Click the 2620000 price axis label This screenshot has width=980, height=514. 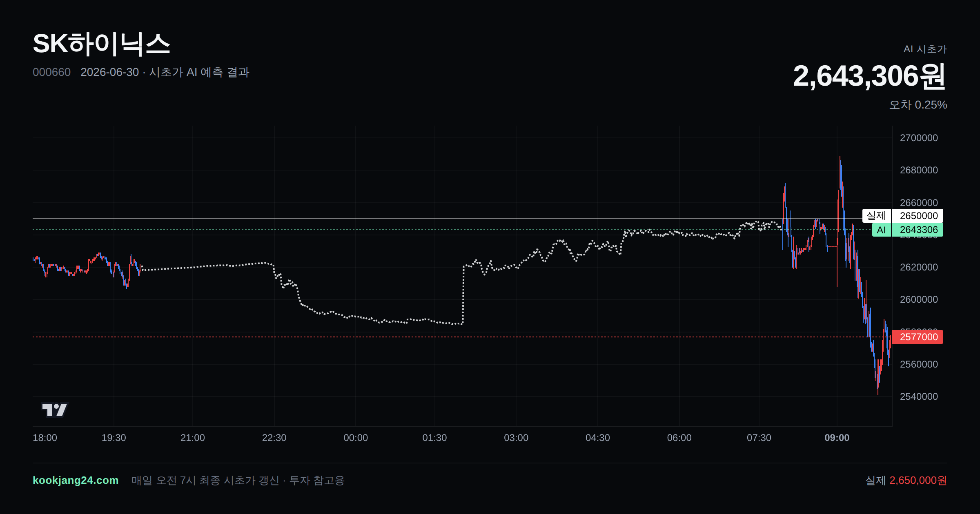(x=919, y=267)
